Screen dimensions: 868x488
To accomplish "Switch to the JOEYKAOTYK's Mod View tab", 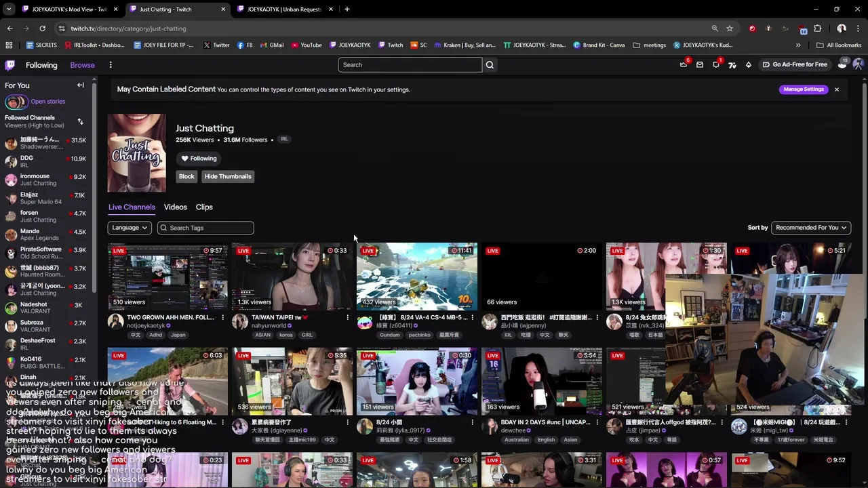I will pyautogui.click(x=70, y=9).
